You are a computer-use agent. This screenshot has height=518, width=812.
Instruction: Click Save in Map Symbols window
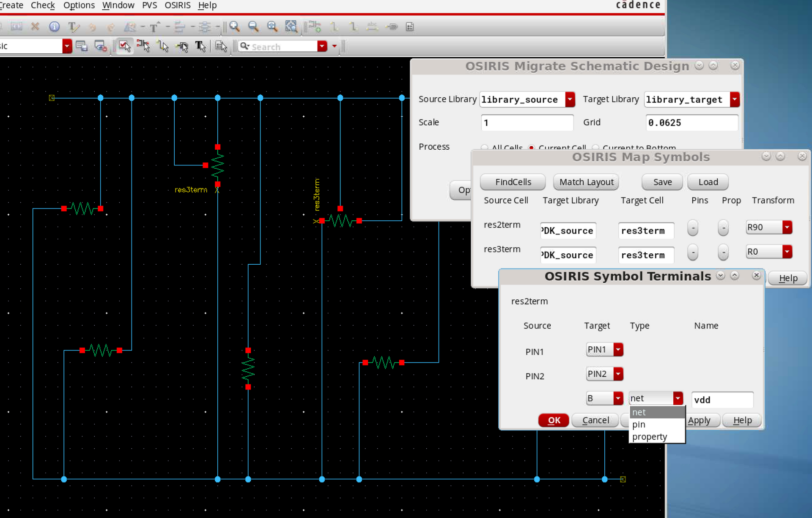click(x=662, y=182)
